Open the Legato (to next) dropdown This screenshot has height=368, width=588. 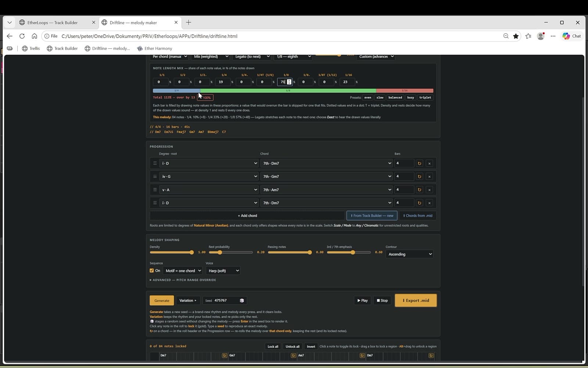(x=252, y=57)
